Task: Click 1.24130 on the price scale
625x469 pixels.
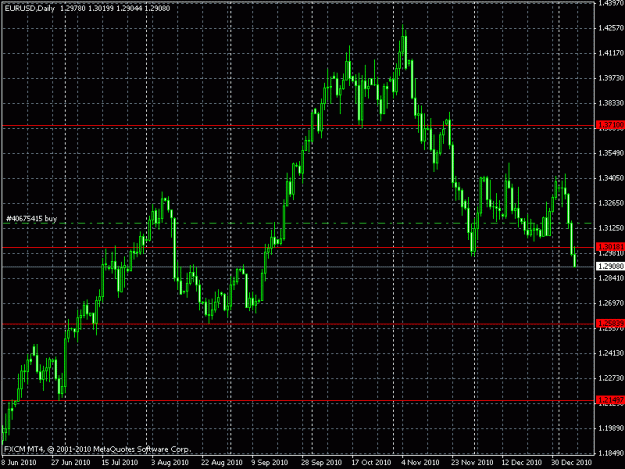Action: click(611, 353)
